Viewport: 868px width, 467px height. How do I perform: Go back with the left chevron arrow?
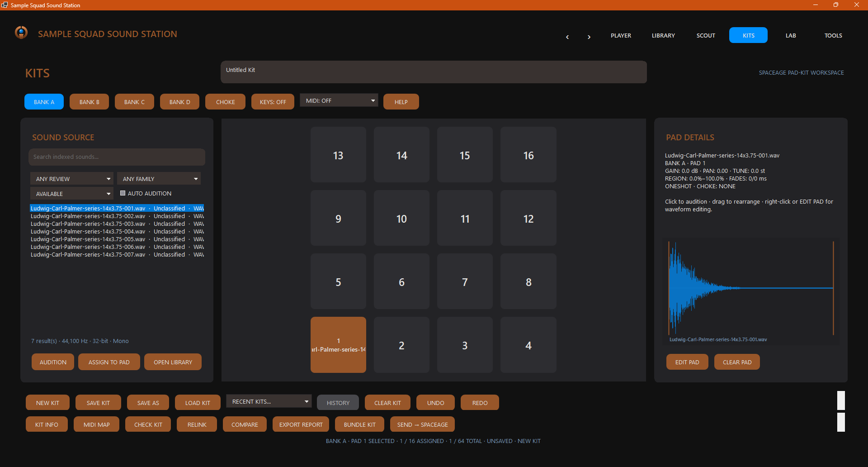click(567, 37)
